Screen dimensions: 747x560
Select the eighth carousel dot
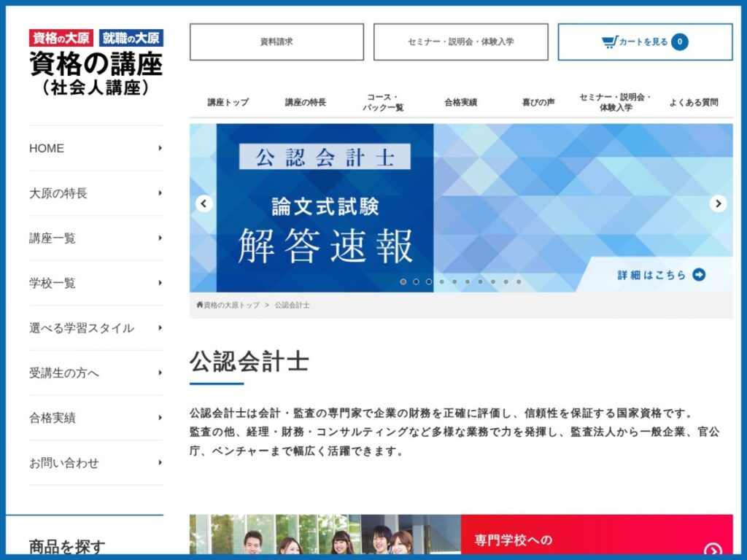click(493, 282)
